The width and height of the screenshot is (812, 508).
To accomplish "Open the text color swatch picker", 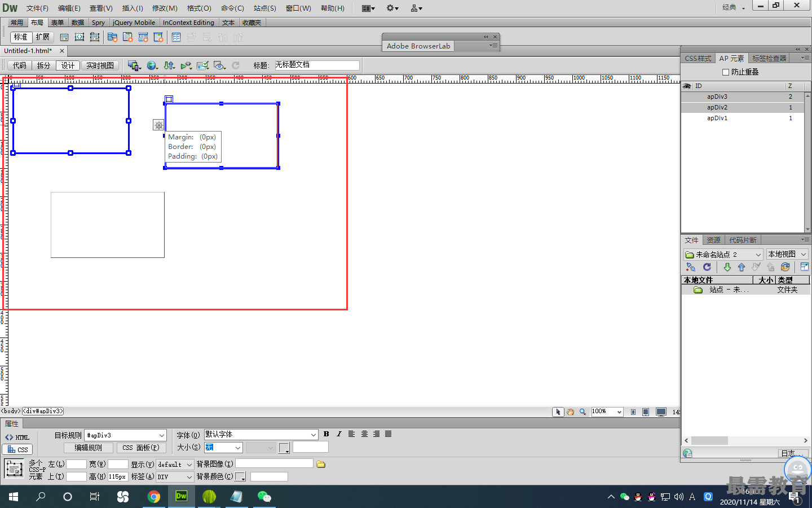I will point(284,448).
